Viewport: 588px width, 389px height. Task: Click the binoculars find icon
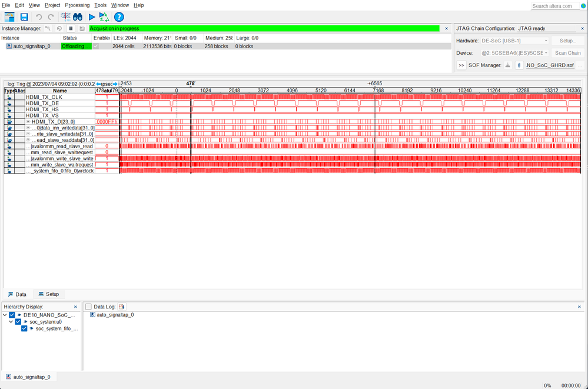[x=78, y=17]
